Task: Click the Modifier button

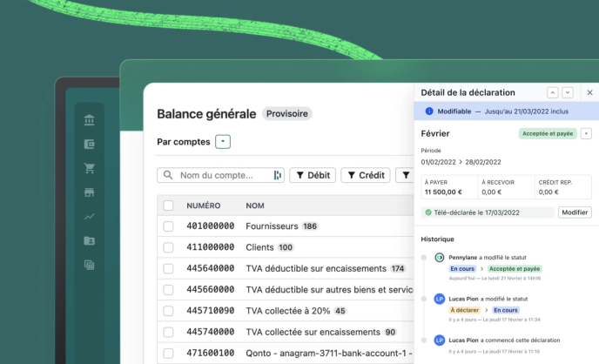Action: tap(575, 212)
